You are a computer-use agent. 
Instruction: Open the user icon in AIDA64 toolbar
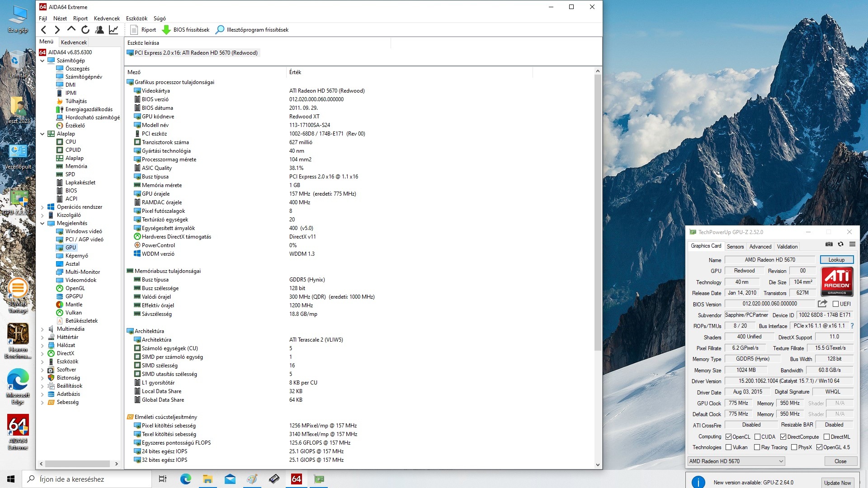coord(99,30)
